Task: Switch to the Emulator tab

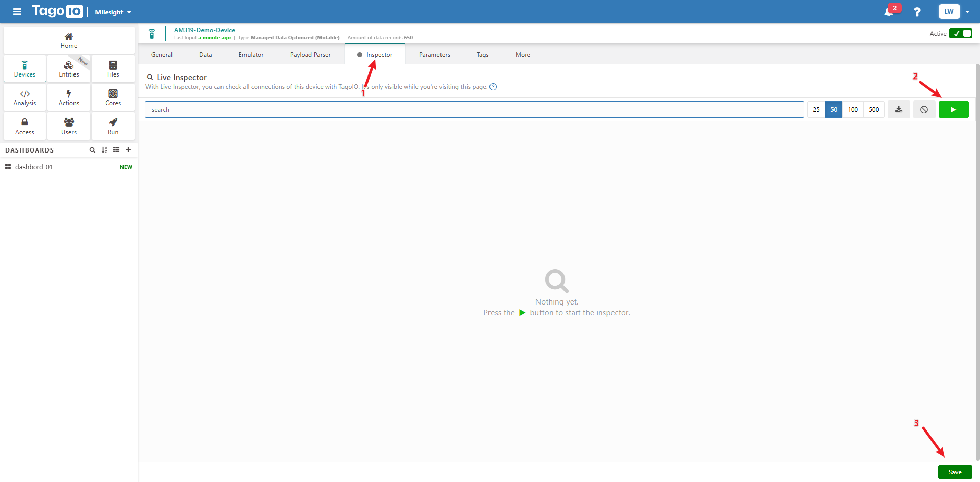Action: tap(251, 55)
